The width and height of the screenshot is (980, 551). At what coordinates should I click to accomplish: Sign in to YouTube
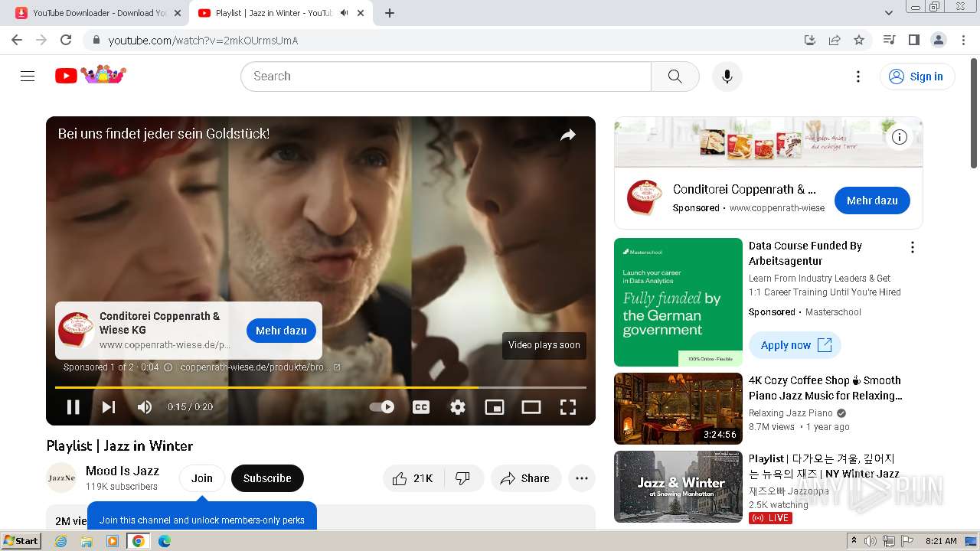pyautogui.click(x=917, y=77)
